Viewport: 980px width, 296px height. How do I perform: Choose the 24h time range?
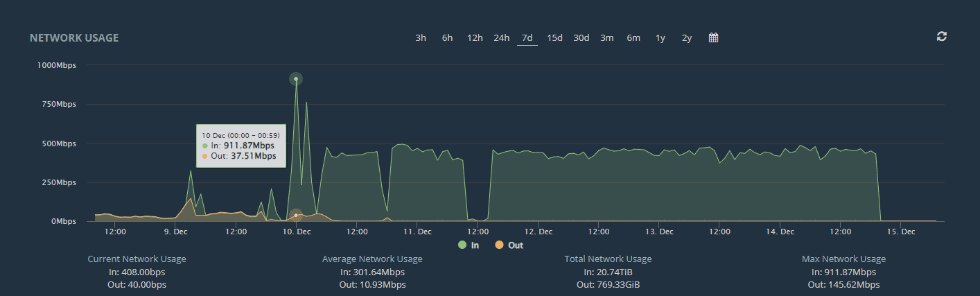502,38
